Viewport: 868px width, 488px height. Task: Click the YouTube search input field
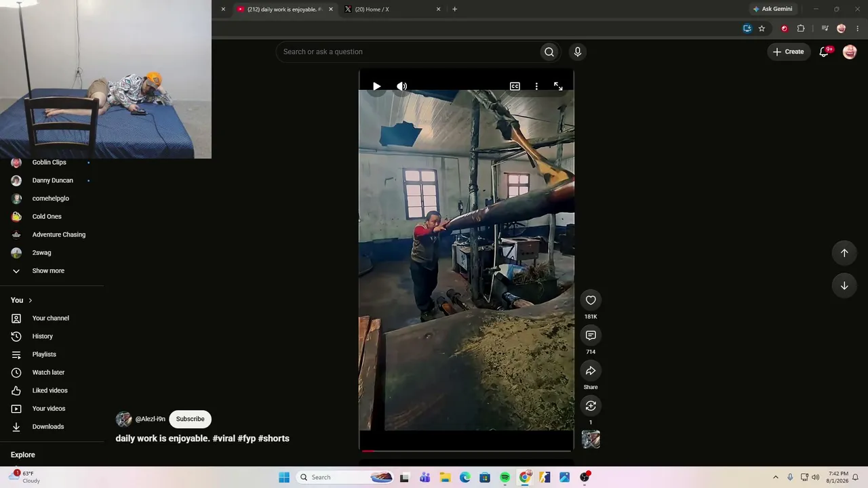[407, 52]
